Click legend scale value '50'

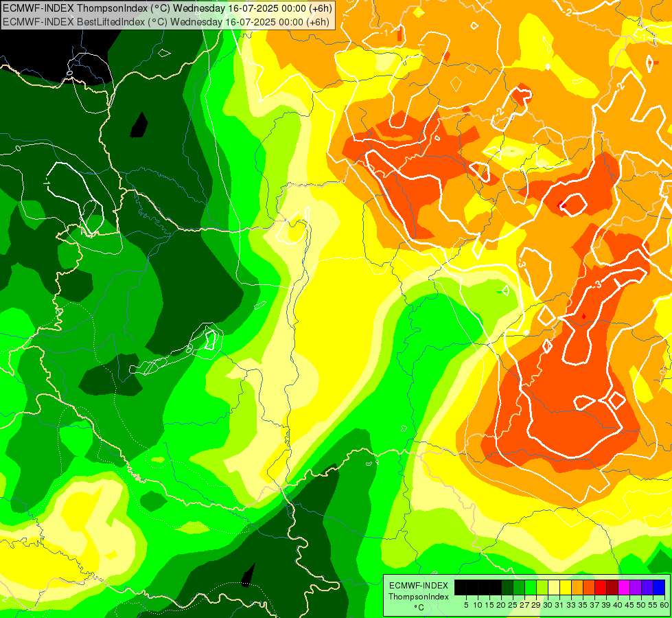coord(642,605)
